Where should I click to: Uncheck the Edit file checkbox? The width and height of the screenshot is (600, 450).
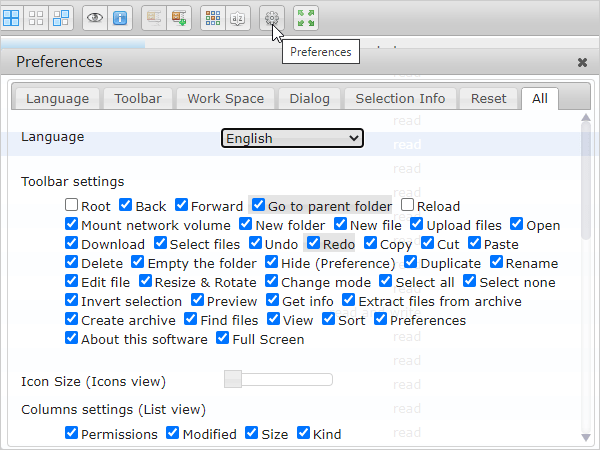pos(72,281)
